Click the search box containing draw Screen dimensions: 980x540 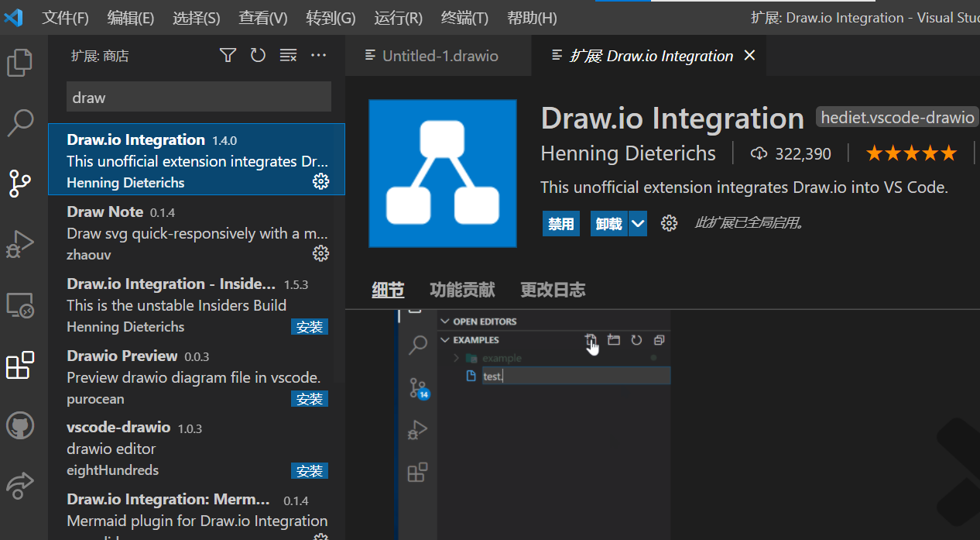pos(198,97)
